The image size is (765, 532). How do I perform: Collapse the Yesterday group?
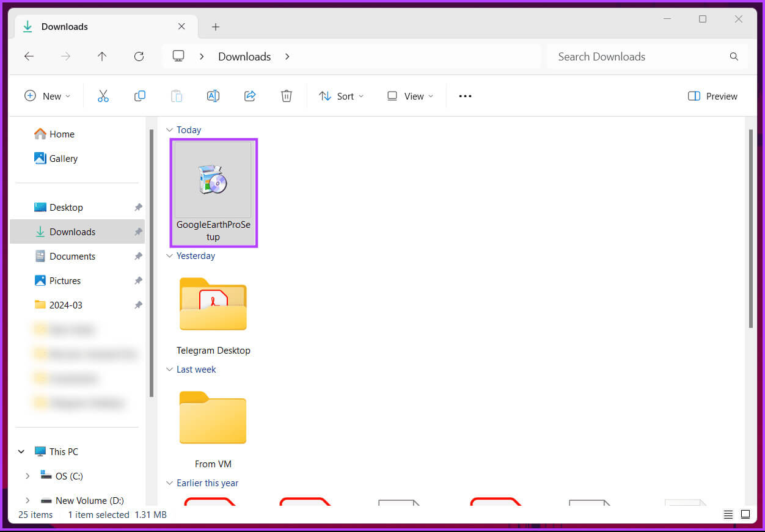tap(169, 256)
